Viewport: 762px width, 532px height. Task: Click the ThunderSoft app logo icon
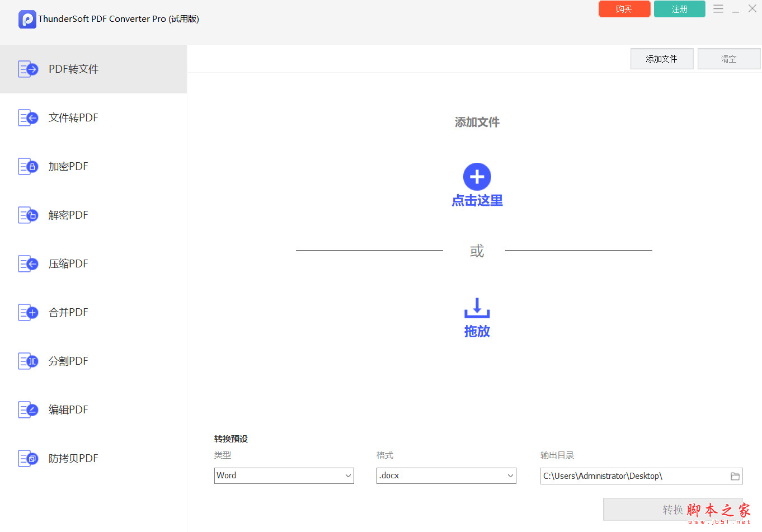point(27,19)
